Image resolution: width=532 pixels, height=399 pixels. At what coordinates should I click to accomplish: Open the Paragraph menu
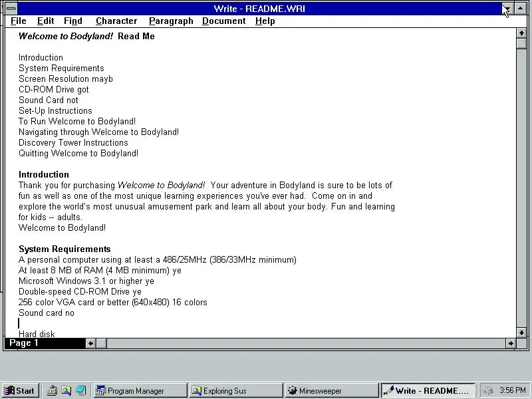click(x=171, y=21)
